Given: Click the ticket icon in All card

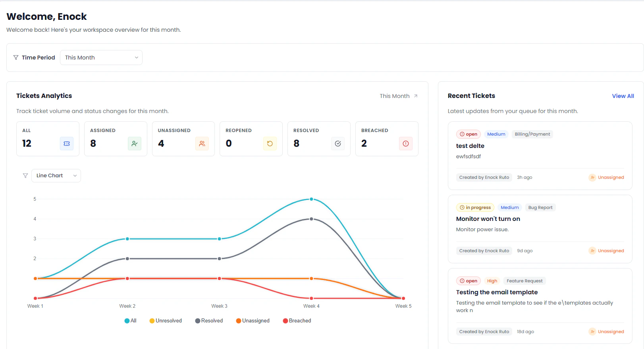Looking at the screenshot, I should click(67, 144).
